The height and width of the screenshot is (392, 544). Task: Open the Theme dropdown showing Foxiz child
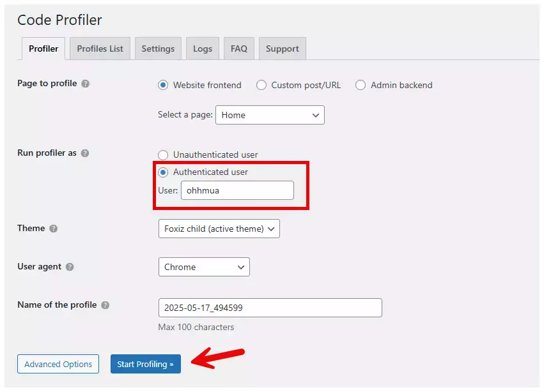pyautogui.click(x=219, y=229)
